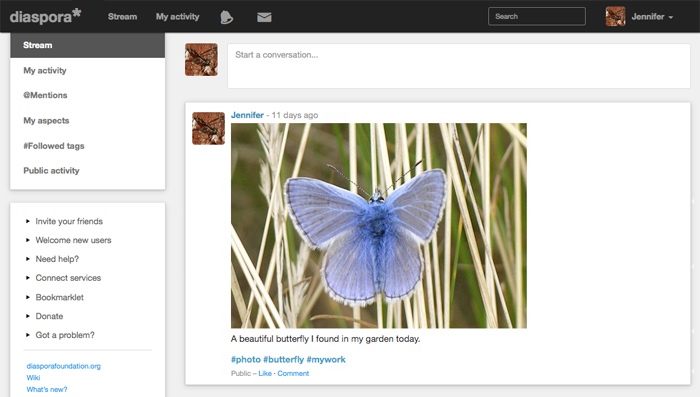This screenshot has height=397, width=700.
Task: Open the blue butterfly photo
Action: (x=379, y=226)
